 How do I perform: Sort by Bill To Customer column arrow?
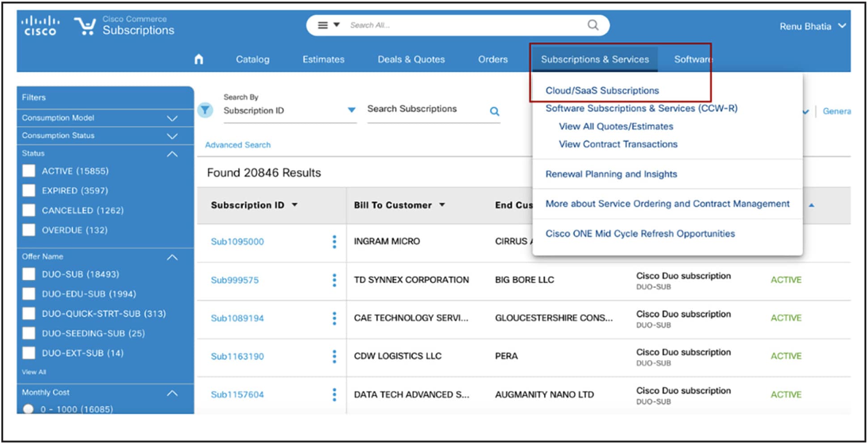[442, 205]
